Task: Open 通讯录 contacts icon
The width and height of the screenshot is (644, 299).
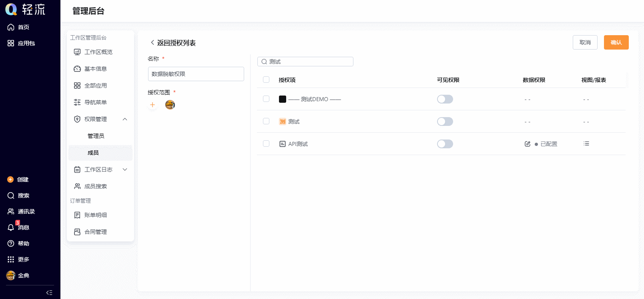Action: pyautogui.click(x=11, y=211)
